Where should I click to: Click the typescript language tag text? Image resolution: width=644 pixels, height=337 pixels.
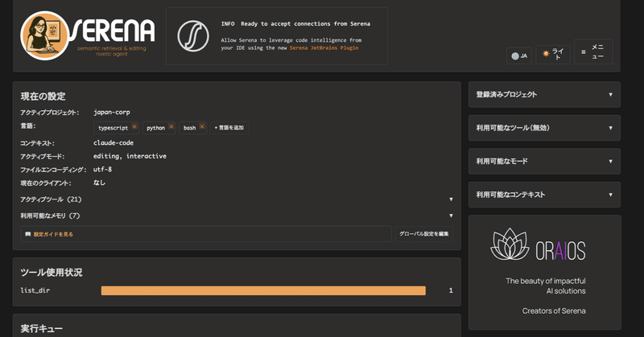[113, 128]
